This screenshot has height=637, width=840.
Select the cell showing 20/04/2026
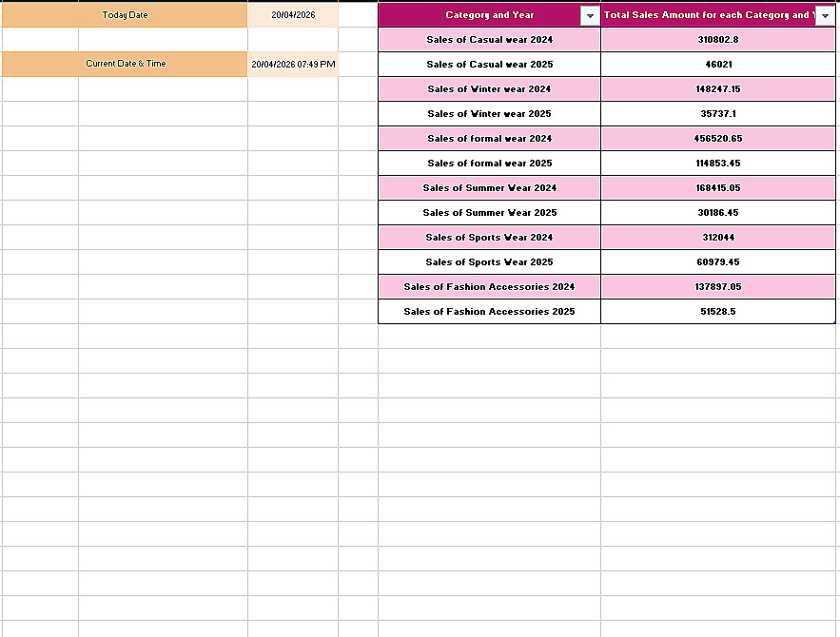point(293,15)
